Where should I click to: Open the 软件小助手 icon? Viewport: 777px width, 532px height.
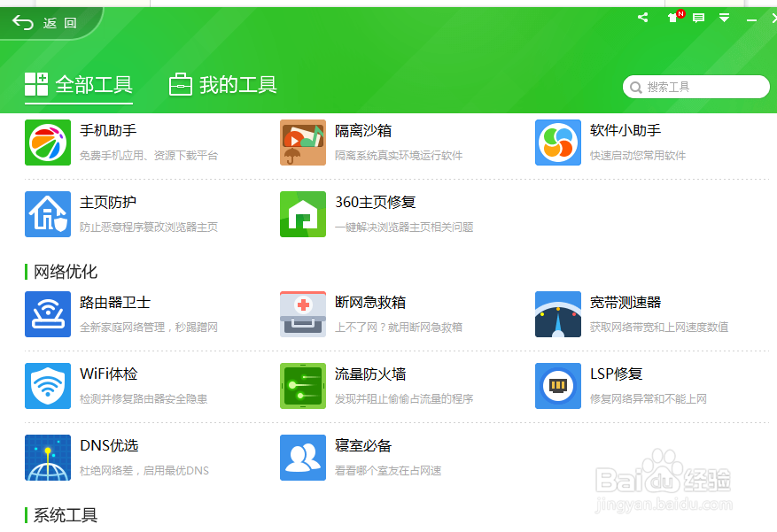point(558,143)
